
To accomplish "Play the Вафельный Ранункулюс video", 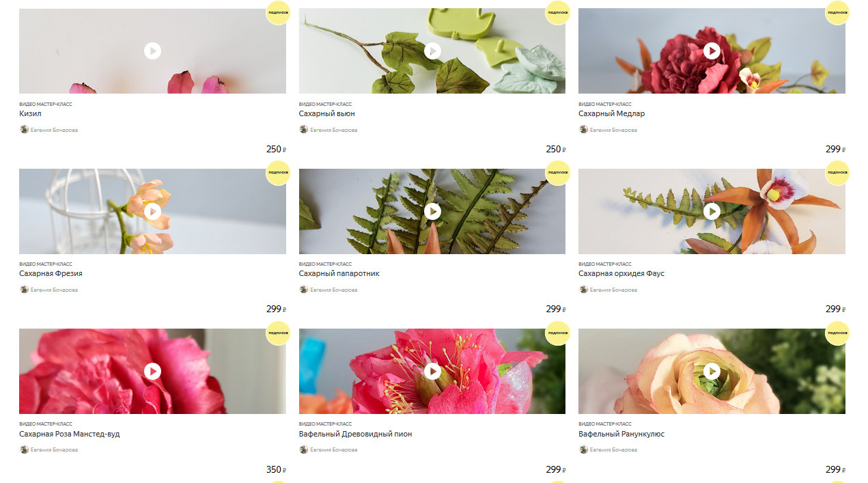I will pyautogui.click(x=712, y=371).
